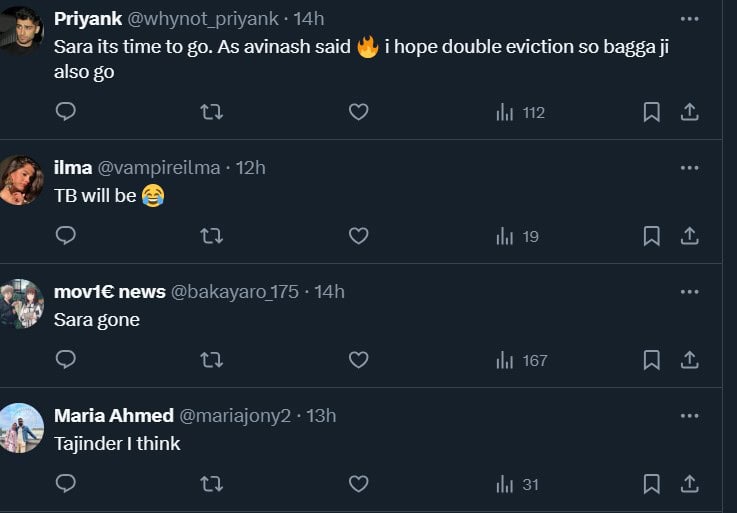Open more options on ilma's tweet

coord(689,168)
